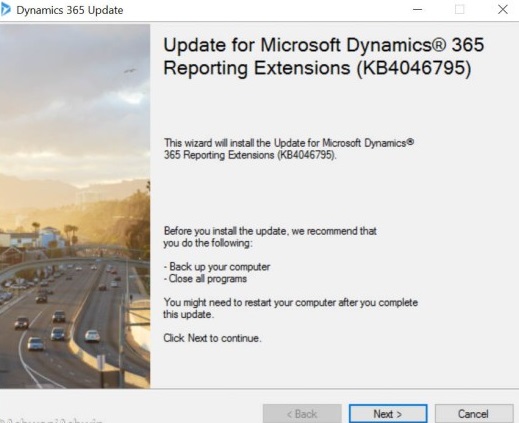Click the '365 Reporting Extensions (KB4046795).' body line

point(250,155)
